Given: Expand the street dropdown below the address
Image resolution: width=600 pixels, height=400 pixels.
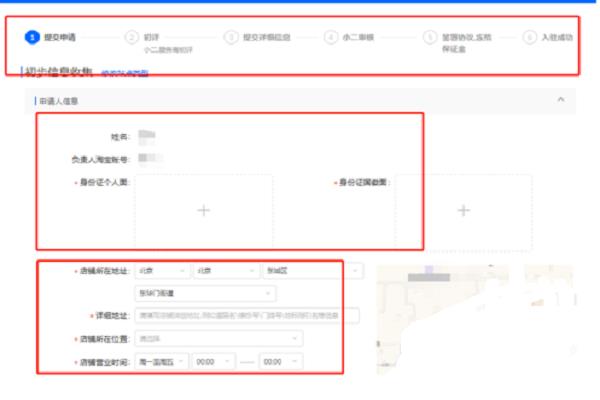Looking at the screenshot, I should point(206,293).
